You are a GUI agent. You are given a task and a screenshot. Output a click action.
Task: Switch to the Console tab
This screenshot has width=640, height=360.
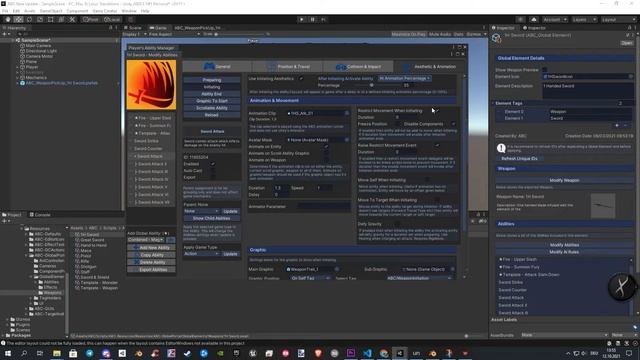[40, 215]
